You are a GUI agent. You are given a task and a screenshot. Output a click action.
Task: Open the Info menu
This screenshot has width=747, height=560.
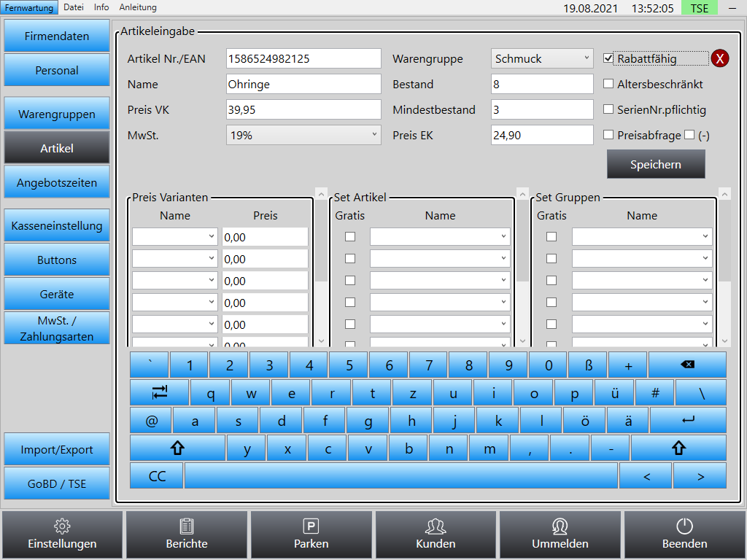(x=101, y=7)
